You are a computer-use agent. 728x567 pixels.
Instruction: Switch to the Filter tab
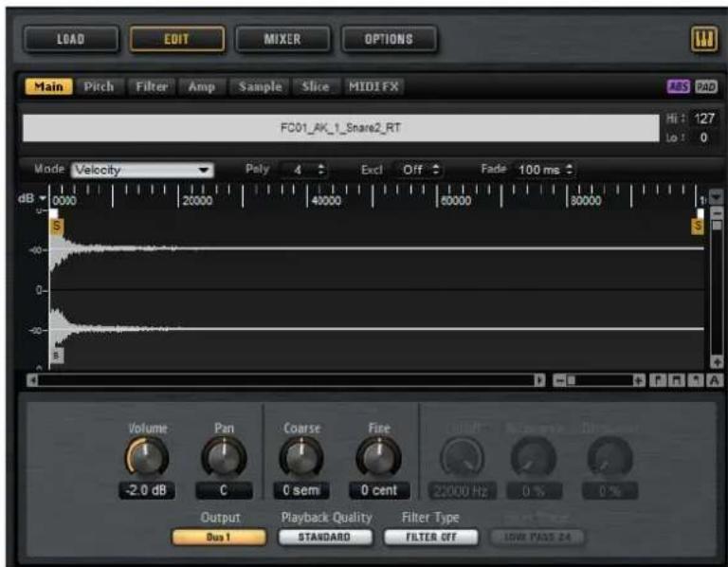click(x=152, y=87)
